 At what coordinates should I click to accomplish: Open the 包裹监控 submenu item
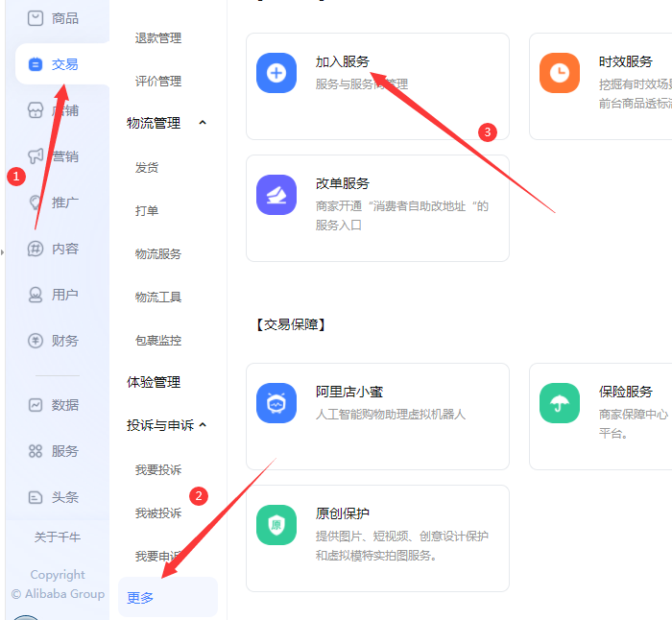tap(158, 341)
